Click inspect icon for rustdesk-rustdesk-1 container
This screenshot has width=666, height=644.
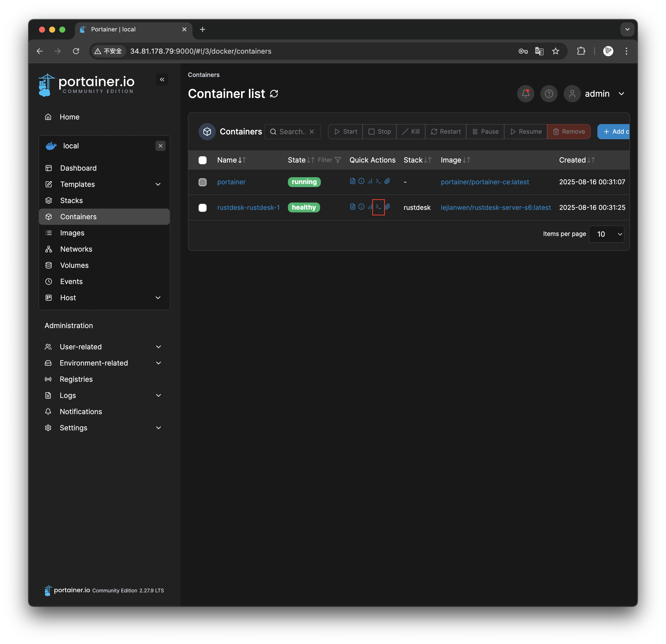(x=361, y=207)
